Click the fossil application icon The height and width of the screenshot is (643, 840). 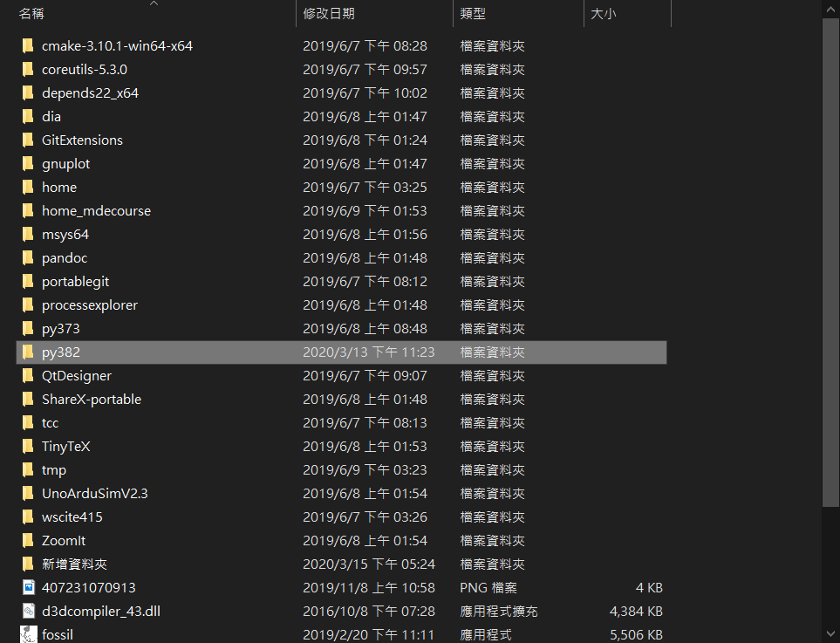(28, 634)
